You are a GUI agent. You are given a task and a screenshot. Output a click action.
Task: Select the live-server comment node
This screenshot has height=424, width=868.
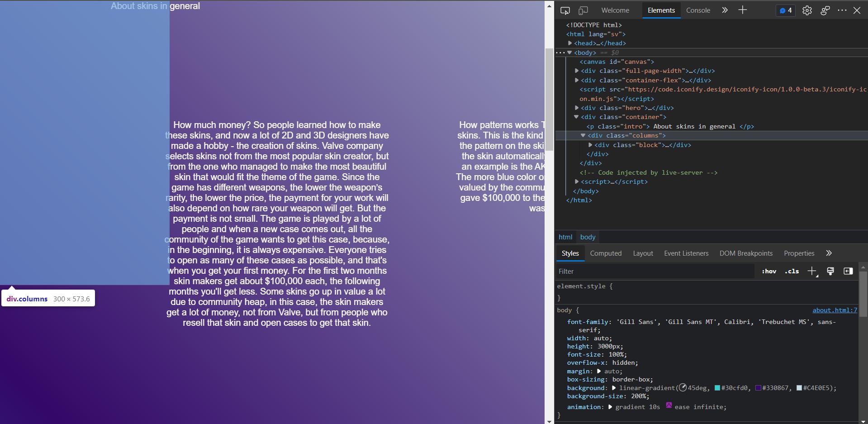tap(649, 172)
